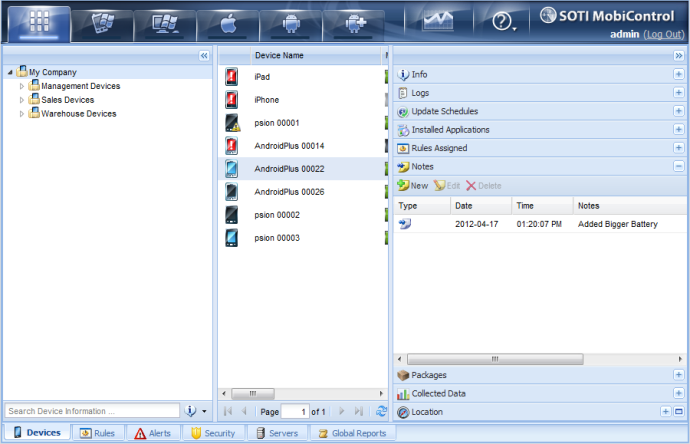Screen dimensions: 690x444
Task: Select the Management Devices tree item
Action: tap(81, 86)
